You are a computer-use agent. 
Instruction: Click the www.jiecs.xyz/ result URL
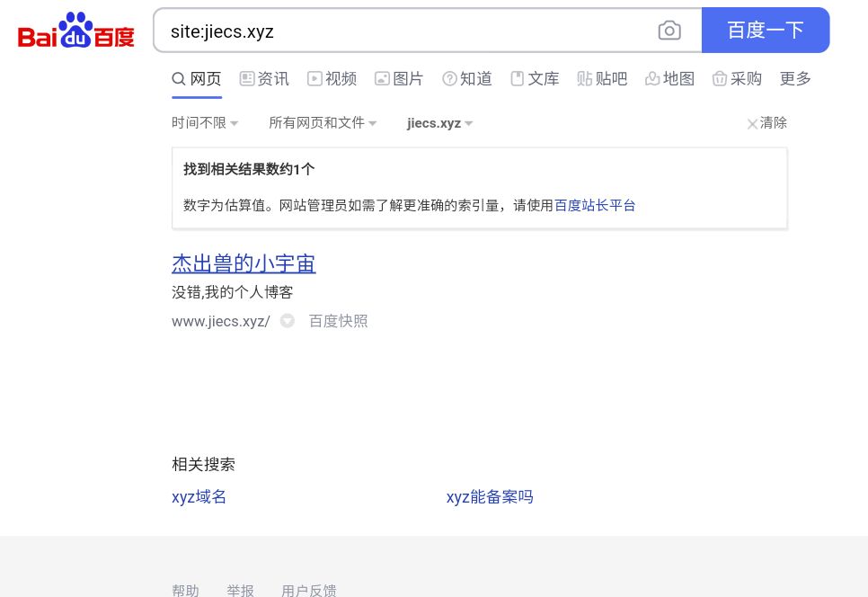(221, 321)
